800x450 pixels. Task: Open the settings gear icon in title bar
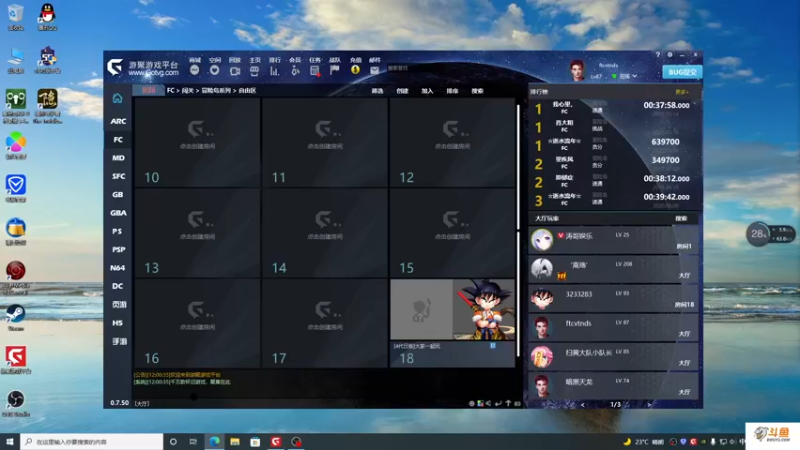click(670, 55)
